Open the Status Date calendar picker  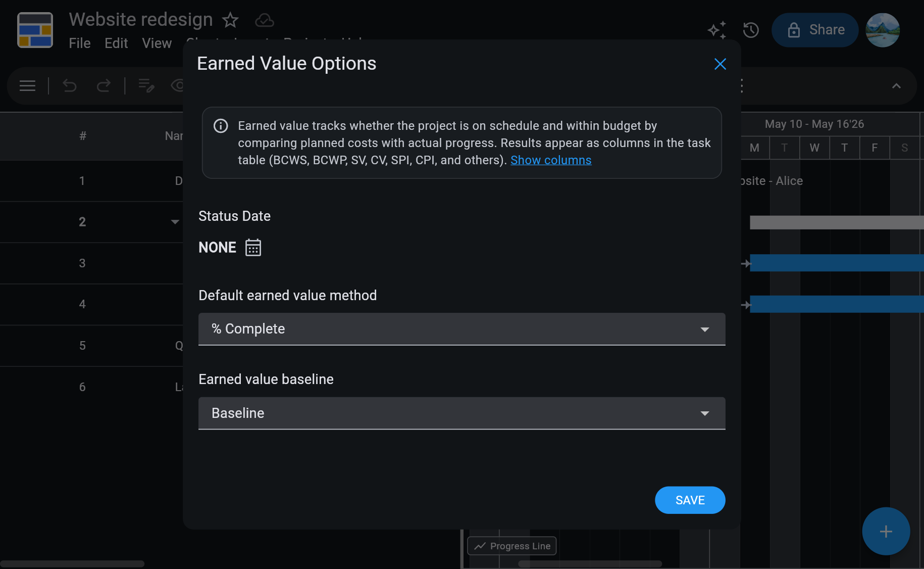tap(253, 247)
